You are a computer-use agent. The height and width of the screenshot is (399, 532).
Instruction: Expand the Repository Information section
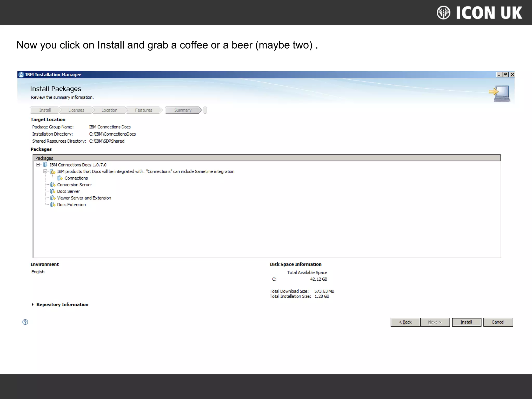pos(33,304)
